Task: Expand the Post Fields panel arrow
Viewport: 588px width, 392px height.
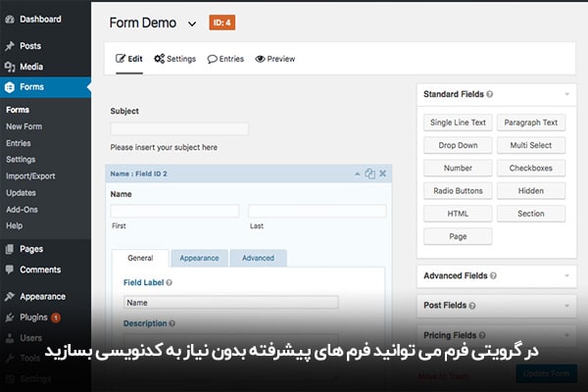Action: [x=567, y=306]
